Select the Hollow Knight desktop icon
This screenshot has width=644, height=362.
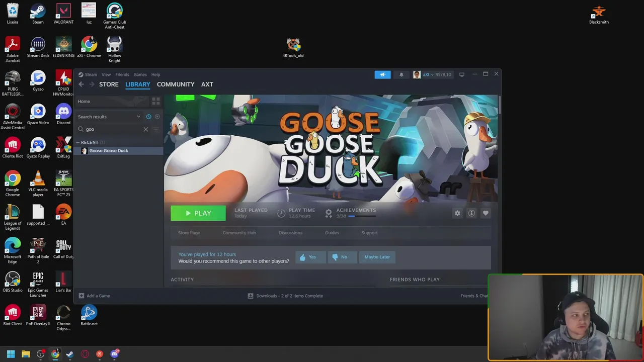[114, 49]
